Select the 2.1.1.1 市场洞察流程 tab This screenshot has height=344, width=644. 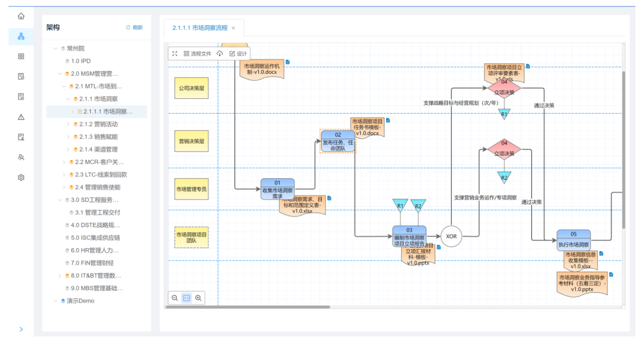200,28
